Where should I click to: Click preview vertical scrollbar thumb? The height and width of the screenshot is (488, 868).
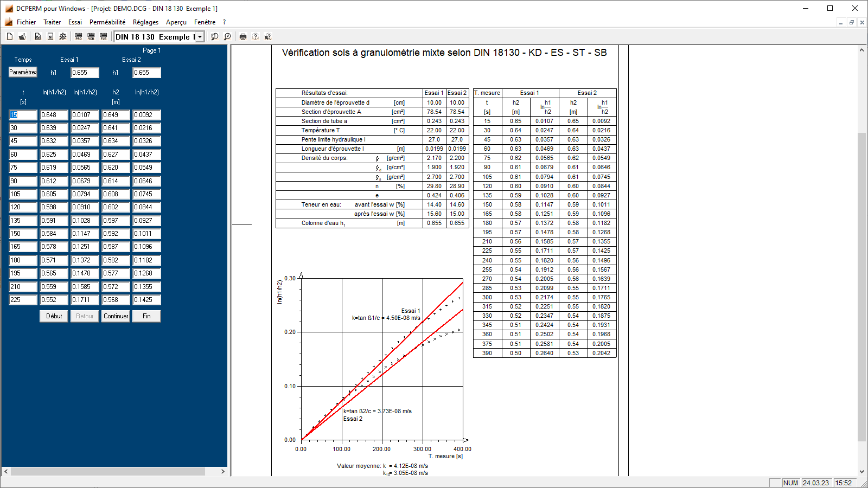pyautogui.click(x=861, y=286)
